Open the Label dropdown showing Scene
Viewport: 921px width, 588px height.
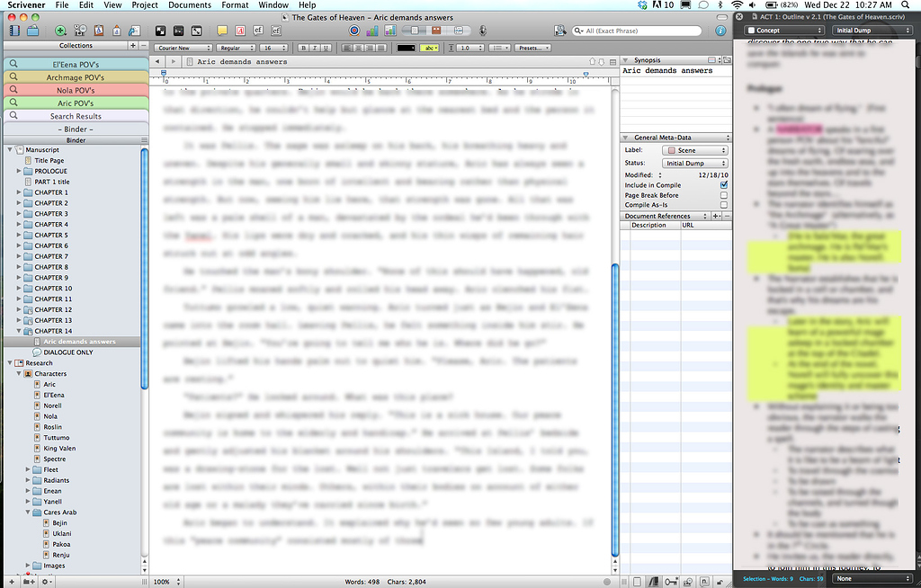[694, 150]
